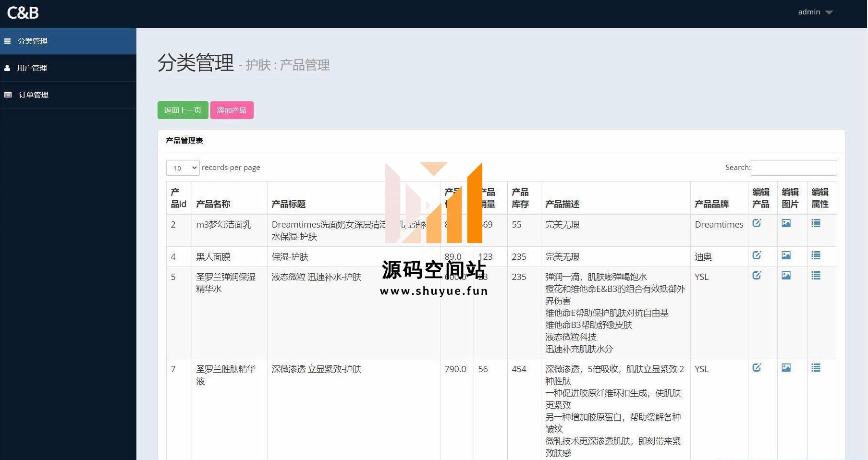Open 订单管理 in the sidebar

click(68, 95)
